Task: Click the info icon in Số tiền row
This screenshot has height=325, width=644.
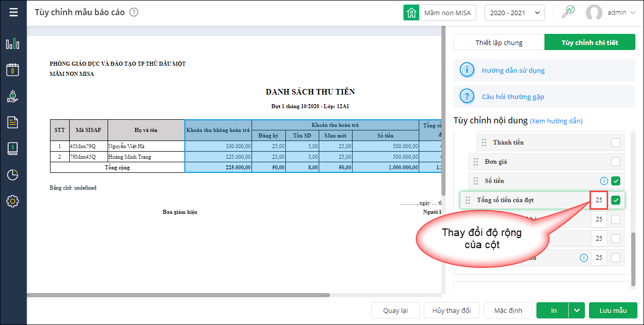Action: [603, 181]
